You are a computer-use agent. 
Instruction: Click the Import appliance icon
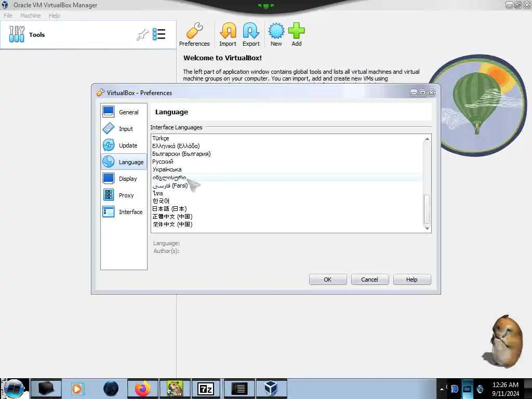[228, 35]
